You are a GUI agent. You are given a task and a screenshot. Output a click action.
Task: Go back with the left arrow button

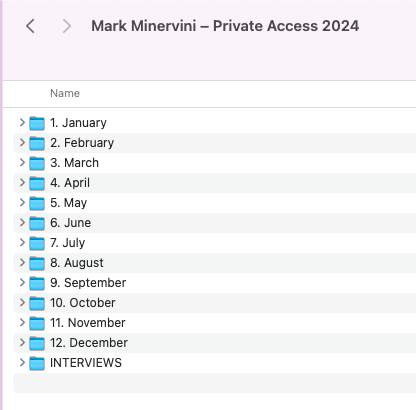point(30,26)
